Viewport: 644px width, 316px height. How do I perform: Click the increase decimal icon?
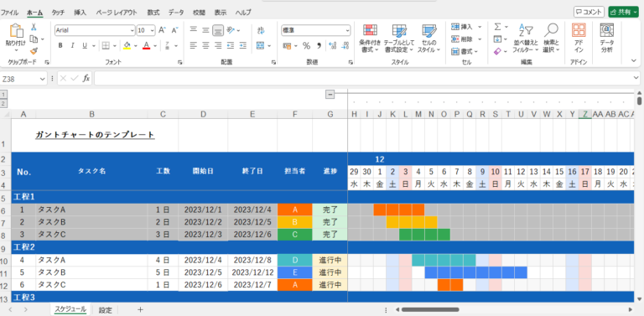333,45
